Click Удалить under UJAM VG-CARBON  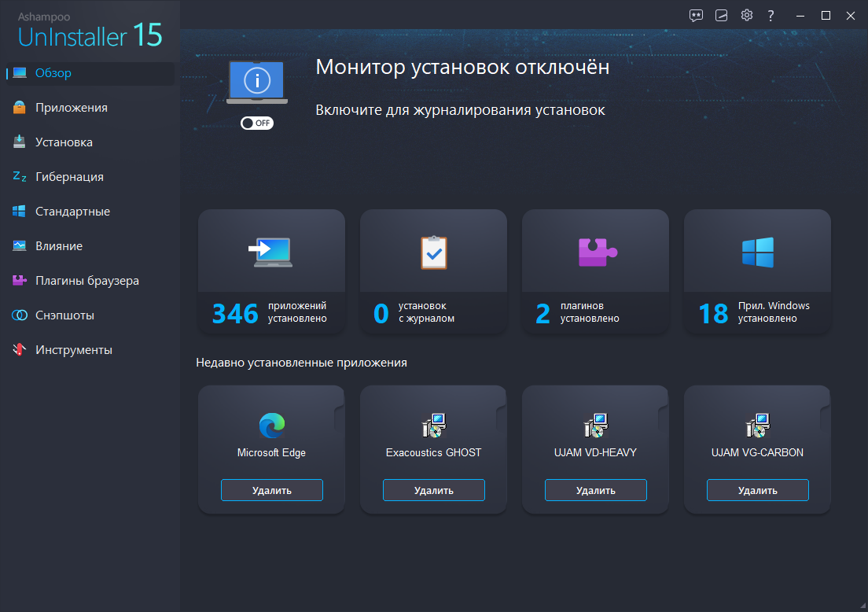758,490
